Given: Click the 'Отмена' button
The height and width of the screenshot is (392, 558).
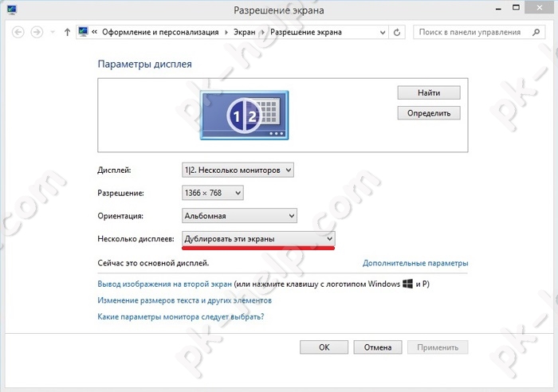Looking at the screenshot, I should 378,347.
